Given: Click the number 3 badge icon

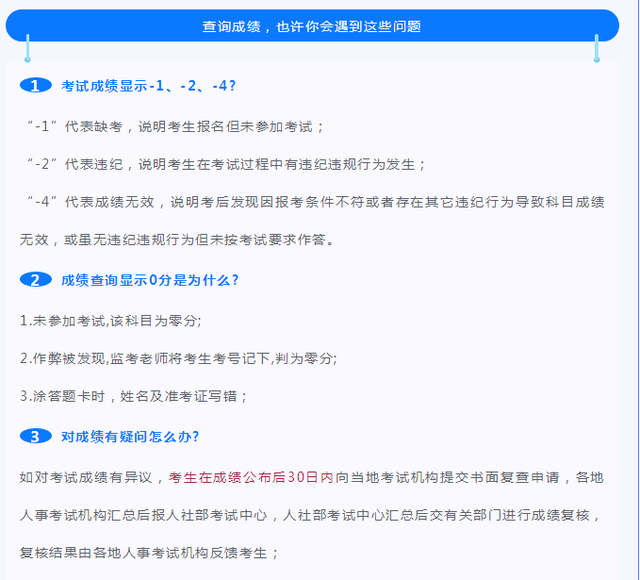Looking at the screenshot, I should [x=36, y=436].
